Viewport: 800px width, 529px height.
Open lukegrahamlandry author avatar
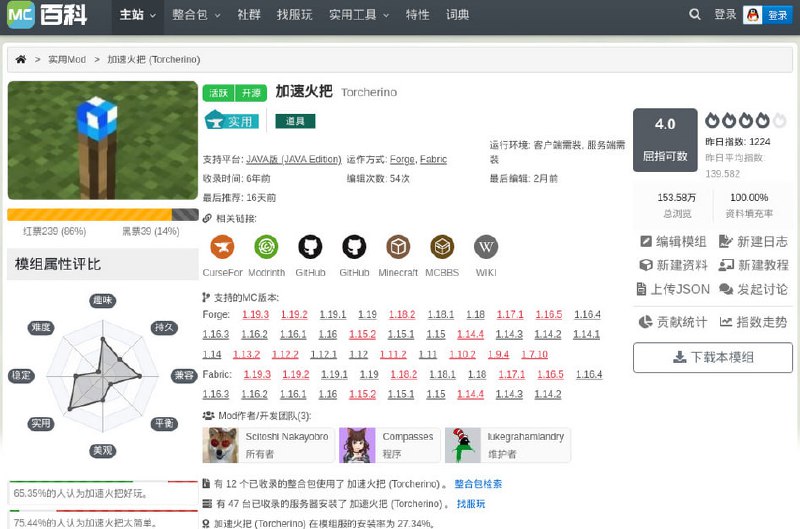pyautogui.click(x=463, y=445)
